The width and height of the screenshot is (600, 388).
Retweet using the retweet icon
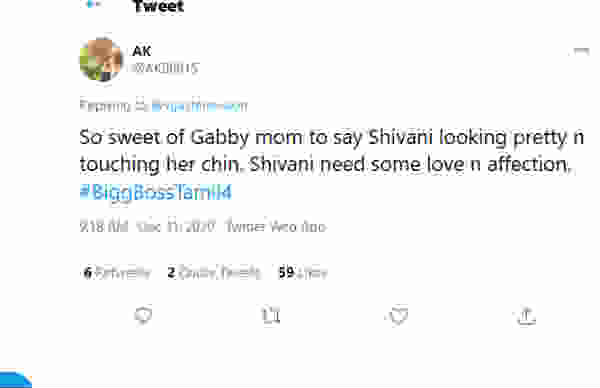tap(271, 316)
